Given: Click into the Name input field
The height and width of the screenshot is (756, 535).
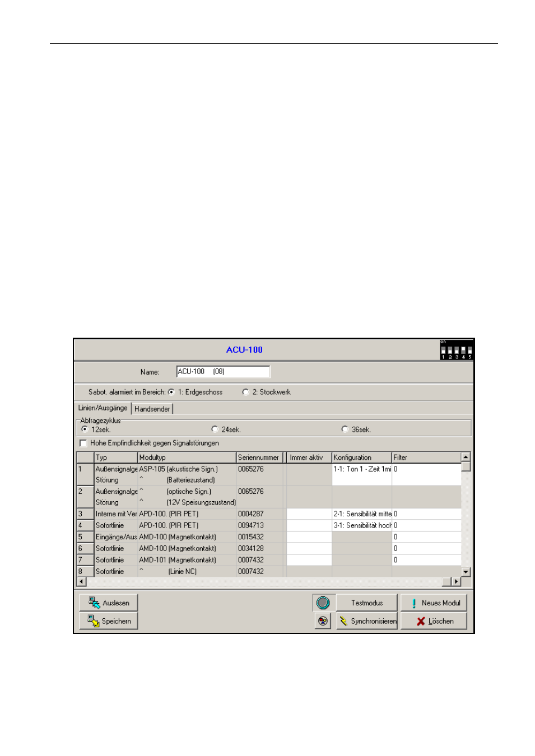Looking at the screenshot, I should click(x=223, y=371).
